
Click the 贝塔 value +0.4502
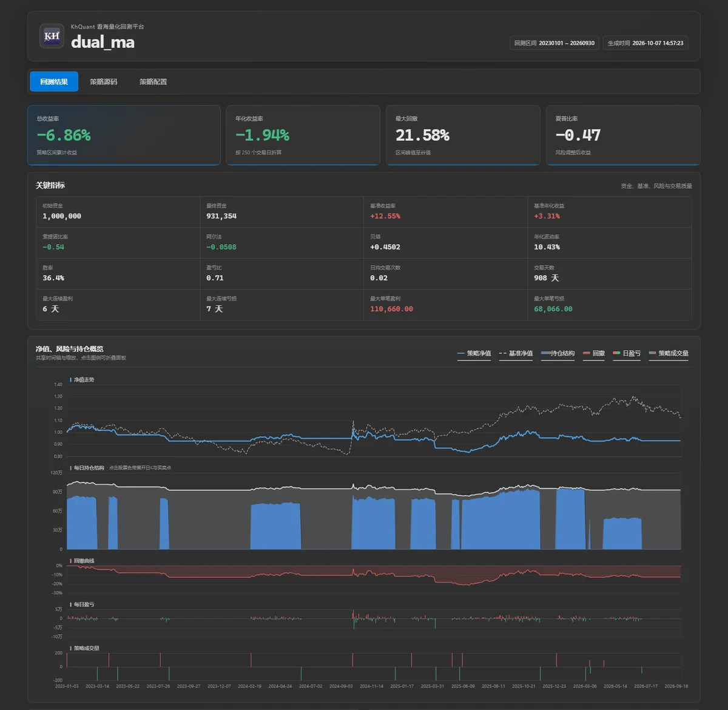[x=385, y=247]
